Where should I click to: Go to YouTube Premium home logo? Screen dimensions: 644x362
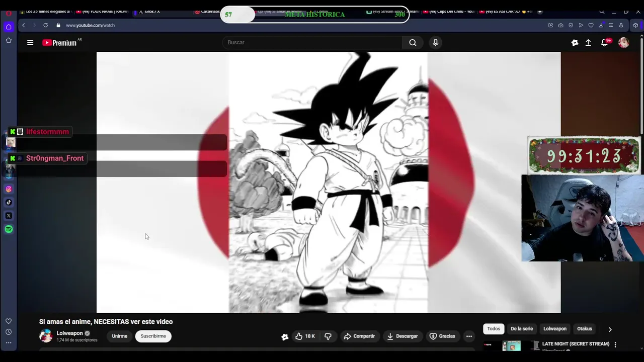tap(59, 43)
